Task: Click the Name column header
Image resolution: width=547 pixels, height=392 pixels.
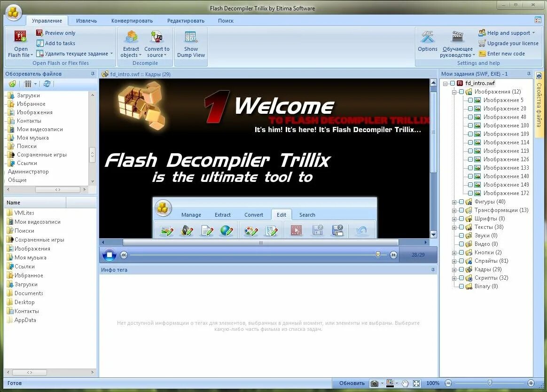Action: point(35,203)
